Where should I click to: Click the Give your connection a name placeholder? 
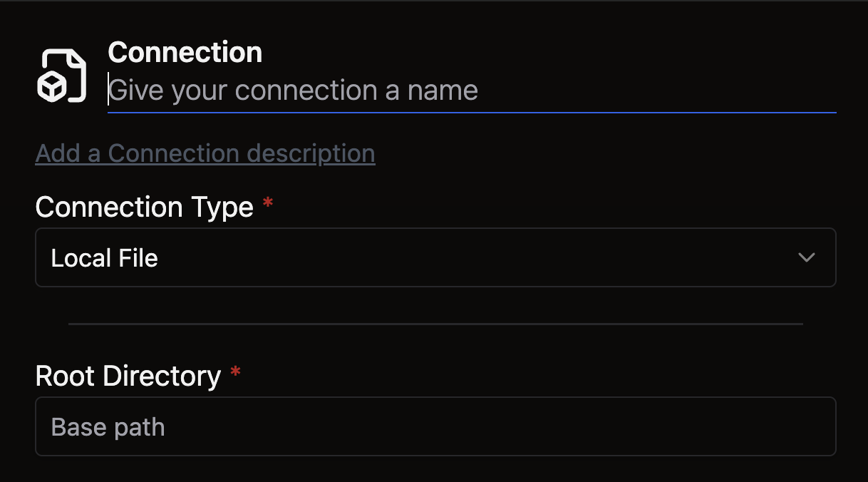pos(294,91)
